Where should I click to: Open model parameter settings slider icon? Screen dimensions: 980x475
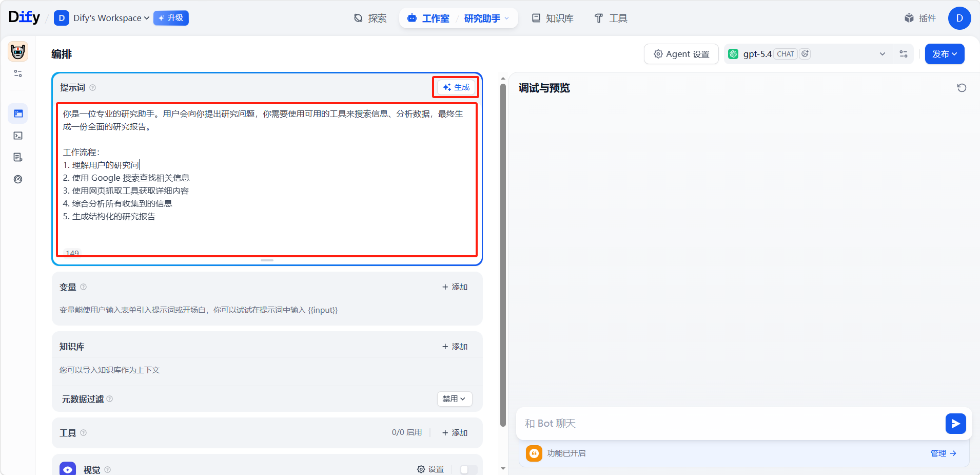tap(904, 54)
